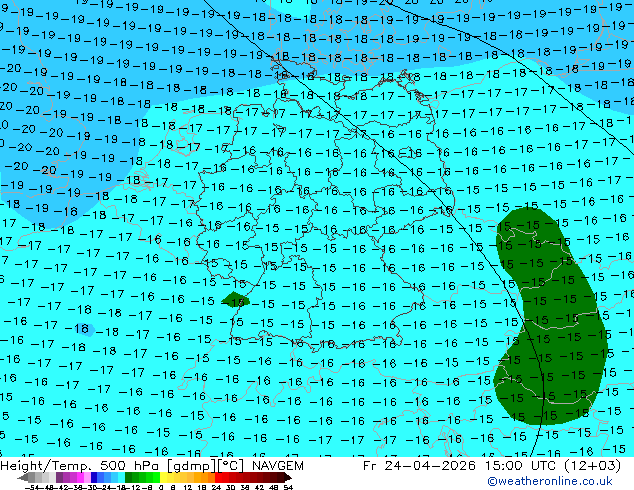
Task: Click the '[gdmp]' unit label
Action: coord(191,466)
